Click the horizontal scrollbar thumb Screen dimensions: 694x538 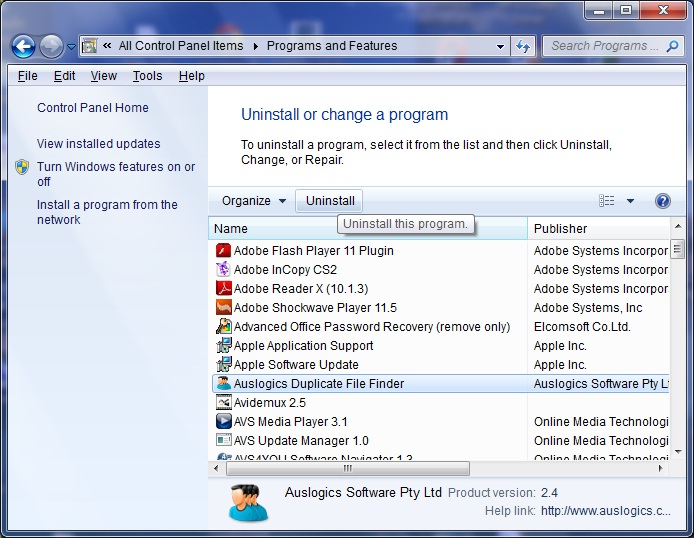pos(347,468)
